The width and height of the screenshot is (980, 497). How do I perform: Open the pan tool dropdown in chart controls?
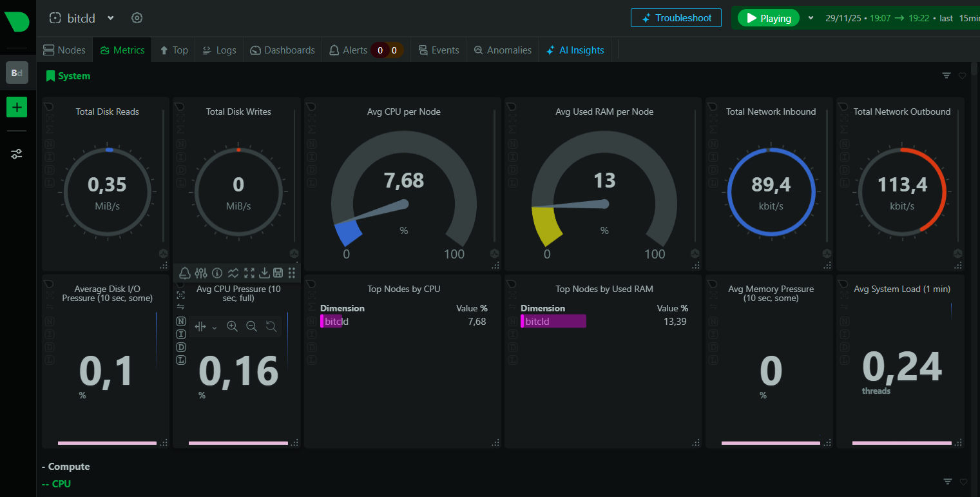215,327
